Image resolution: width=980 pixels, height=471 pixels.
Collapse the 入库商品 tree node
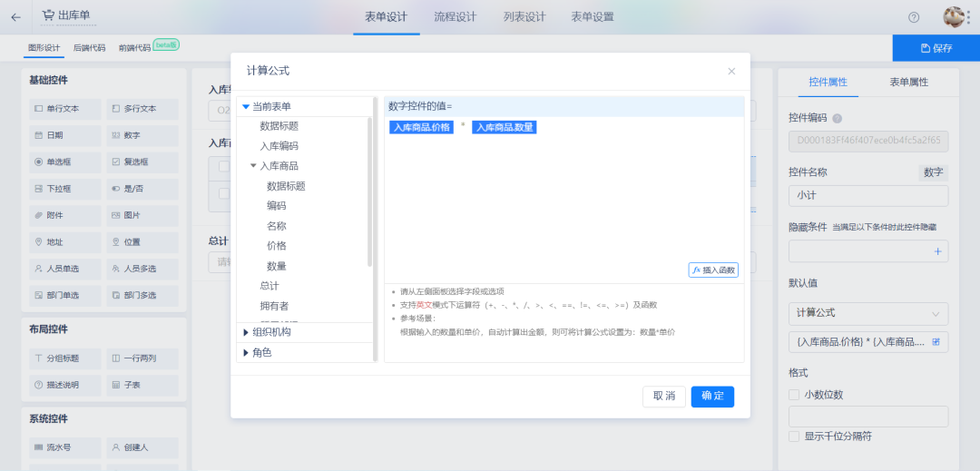[x=253, y=166]
